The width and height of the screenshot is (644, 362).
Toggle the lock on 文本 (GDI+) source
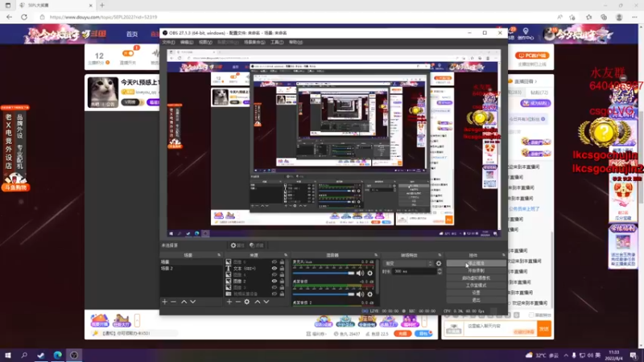(x=283, y=269)
